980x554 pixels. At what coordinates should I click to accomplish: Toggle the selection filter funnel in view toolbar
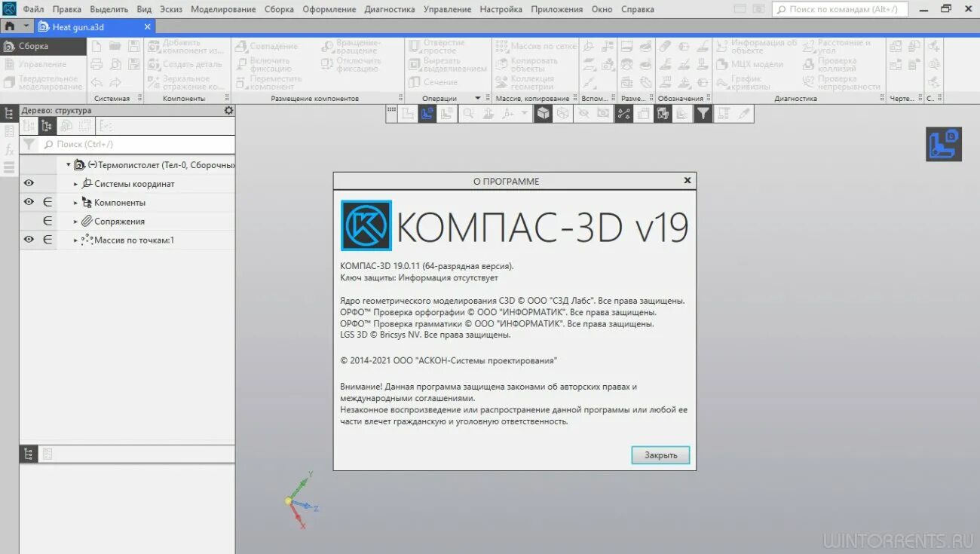(x=703, y=114)
